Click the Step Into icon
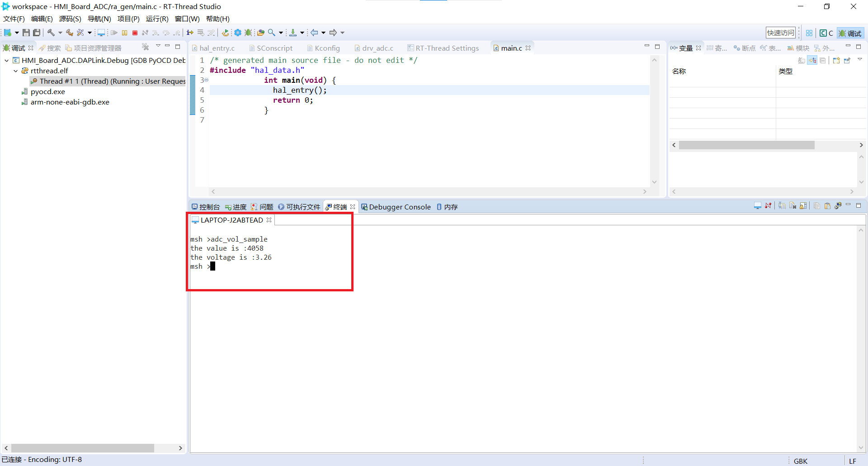The height and width of the screenshot is (466, 868). [x=156, y=33]
